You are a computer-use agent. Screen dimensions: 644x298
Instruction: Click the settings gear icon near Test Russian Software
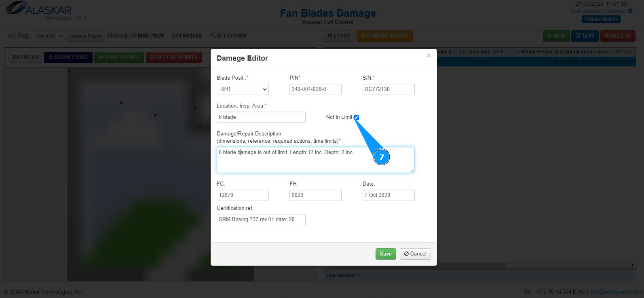(x=630, y=11)
